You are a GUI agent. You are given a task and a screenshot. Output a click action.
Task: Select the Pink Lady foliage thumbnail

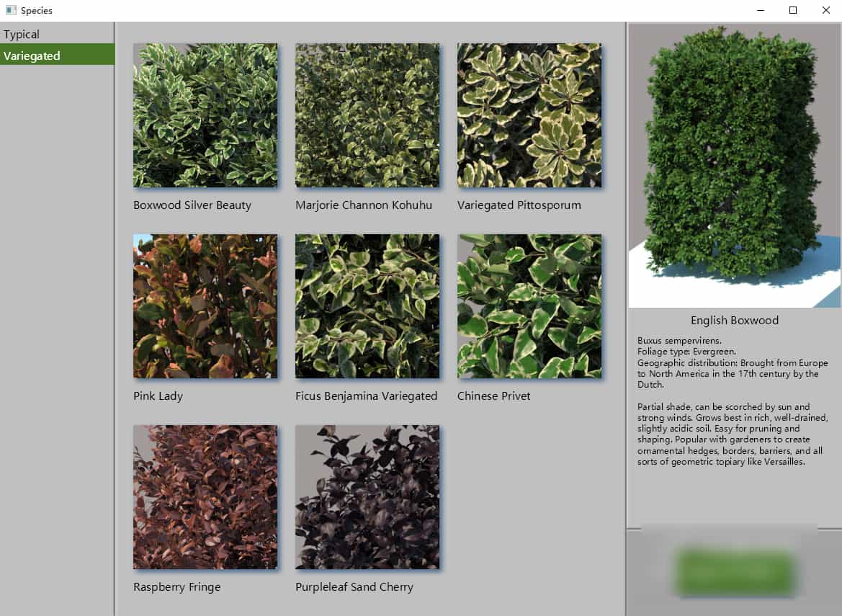(x=205, y=306)
